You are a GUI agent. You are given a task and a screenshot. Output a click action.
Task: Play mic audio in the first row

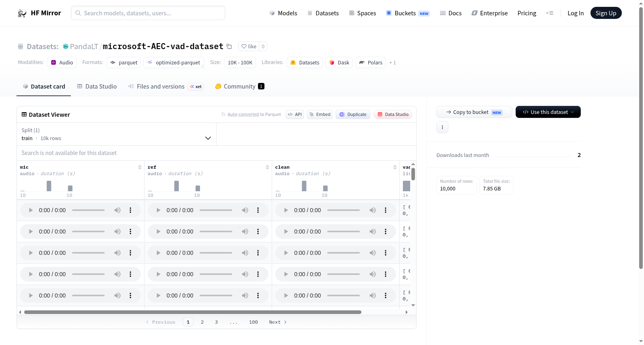(x=31, y=210)
